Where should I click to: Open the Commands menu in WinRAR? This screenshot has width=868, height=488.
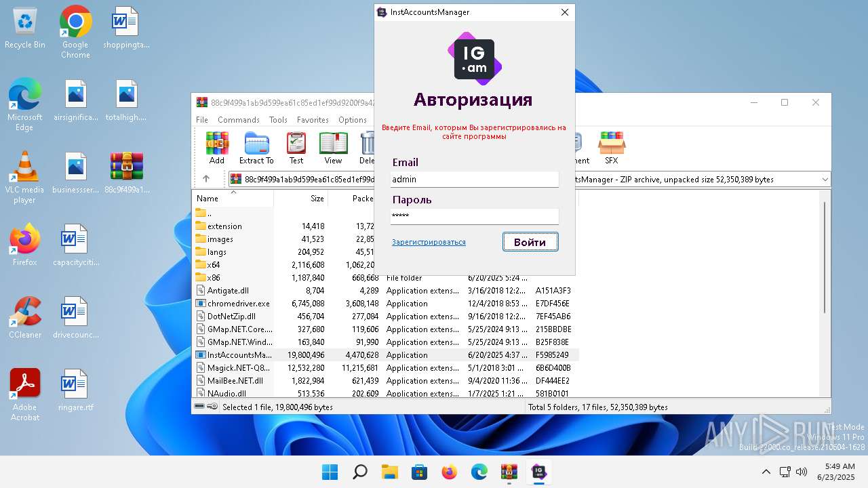[239, 120]
